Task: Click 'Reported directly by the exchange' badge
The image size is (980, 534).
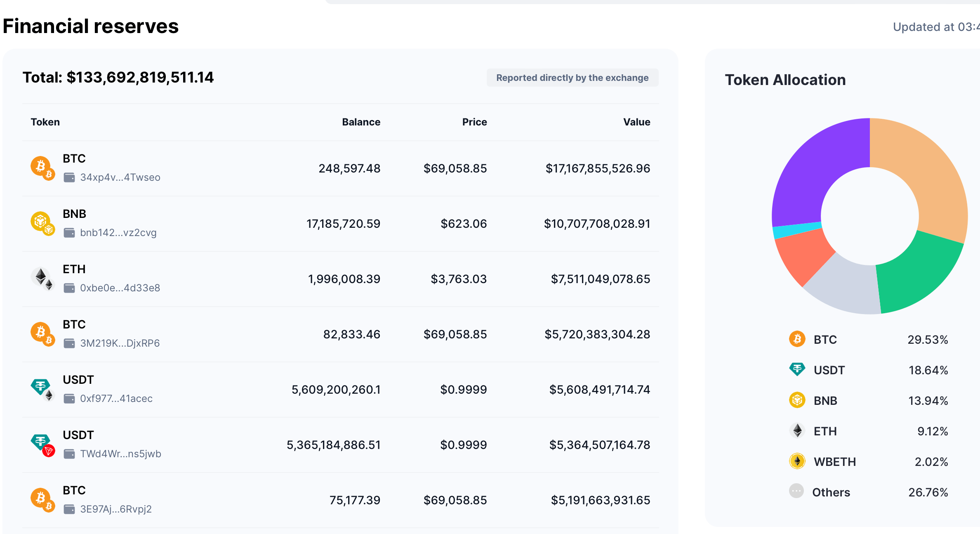Action: point(572,78)
